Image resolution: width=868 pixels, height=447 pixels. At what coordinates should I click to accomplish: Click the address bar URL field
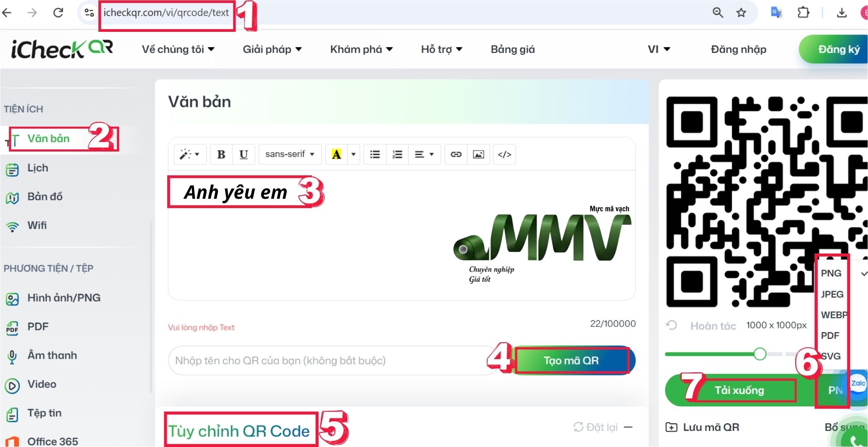click(166, 13)
